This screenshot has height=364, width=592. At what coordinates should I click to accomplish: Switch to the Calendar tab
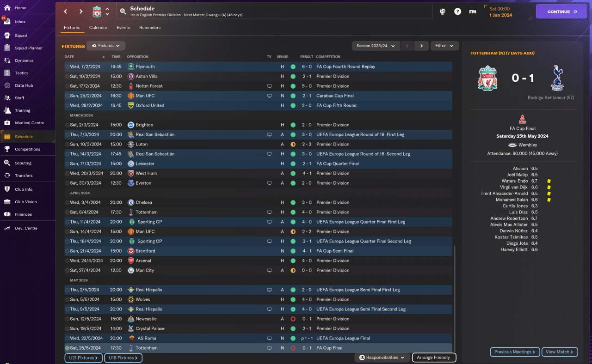coord(98,28)
